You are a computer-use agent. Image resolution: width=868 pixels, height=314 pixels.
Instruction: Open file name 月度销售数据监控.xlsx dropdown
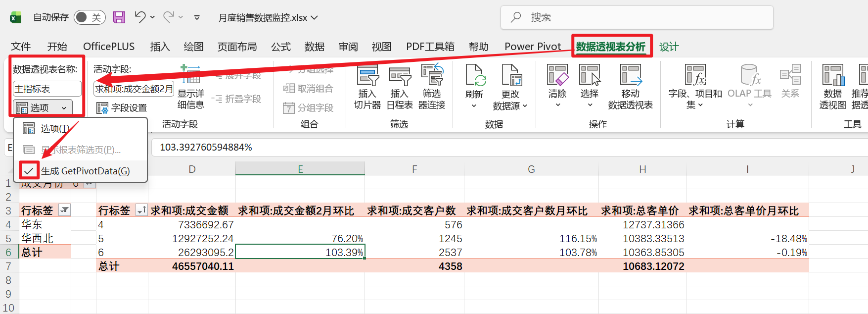268,18
